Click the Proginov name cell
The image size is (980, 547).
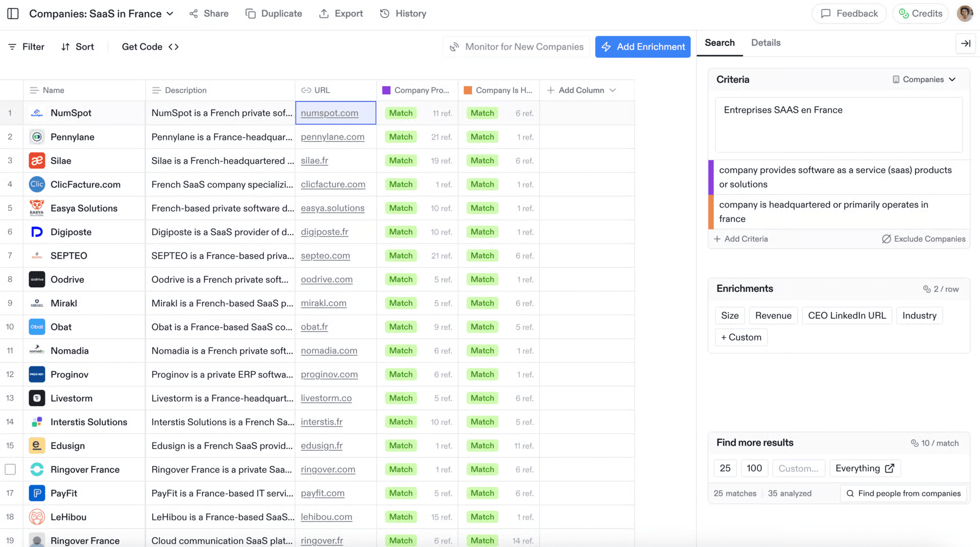(84, 375)
